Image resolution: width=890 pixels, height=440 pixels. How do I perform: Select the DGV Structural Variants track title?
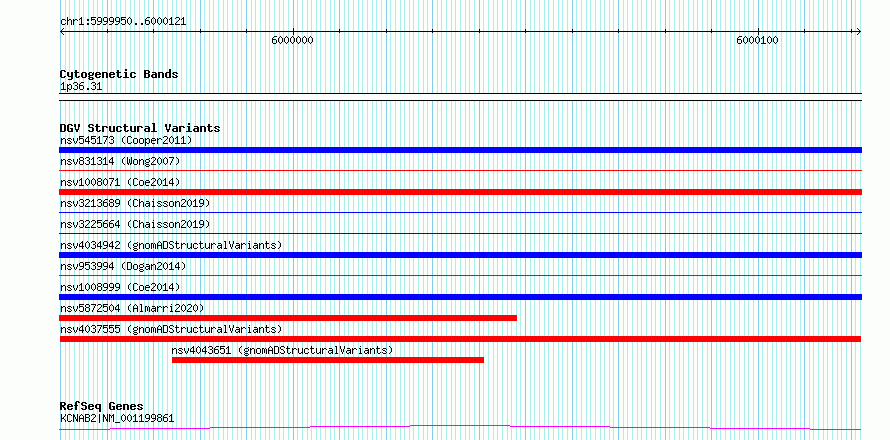click(x=140, y=128)
